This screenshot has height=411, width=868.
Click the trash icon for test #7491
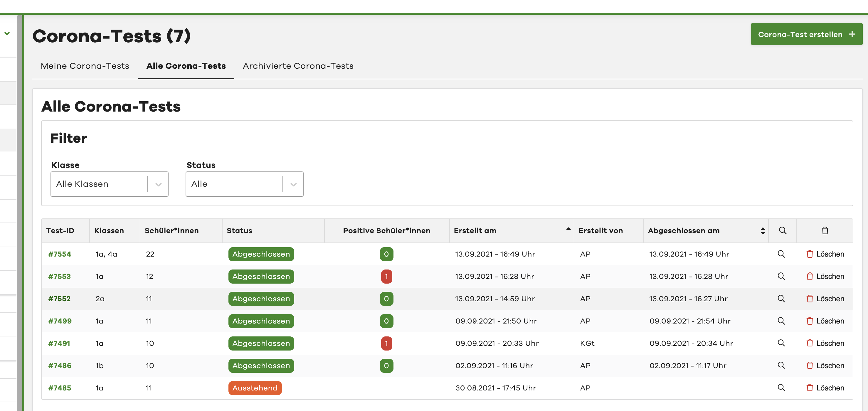point(810,343)
